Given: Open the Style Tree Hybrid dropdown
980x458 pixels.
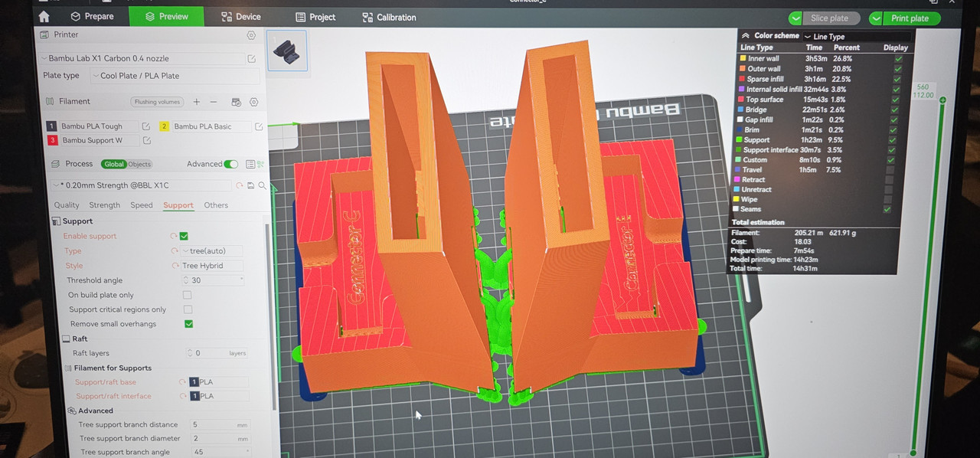Looking at the screenshot, I should (212, 266).
